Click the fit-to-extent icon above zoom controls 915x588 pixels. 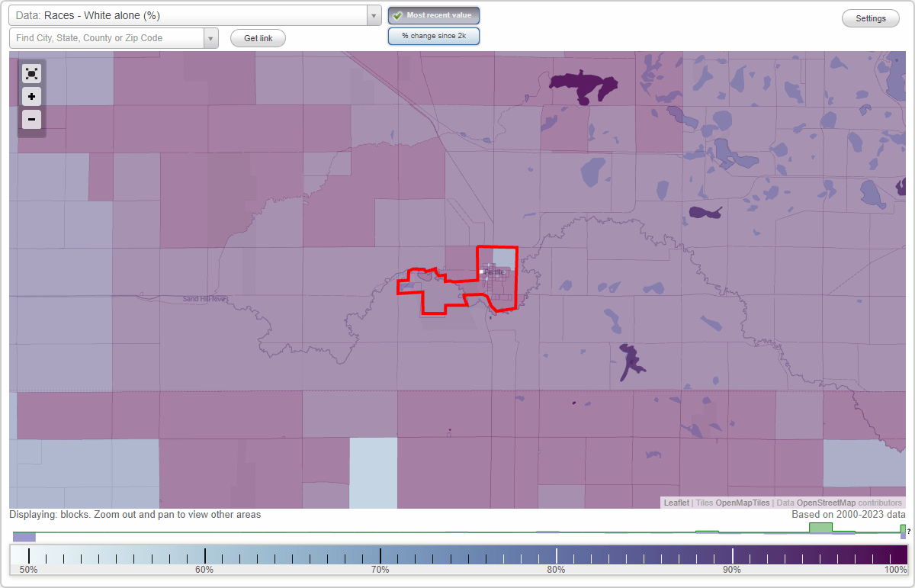click(31, 73)
